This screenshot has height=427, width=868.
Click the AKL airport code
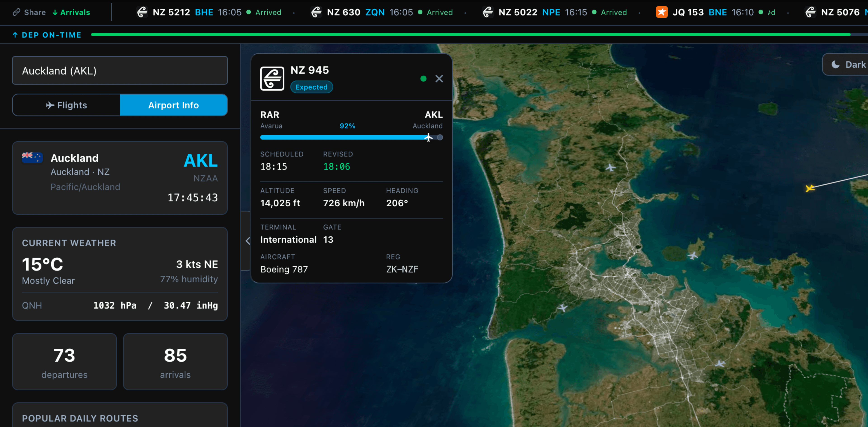pos(200,160)
